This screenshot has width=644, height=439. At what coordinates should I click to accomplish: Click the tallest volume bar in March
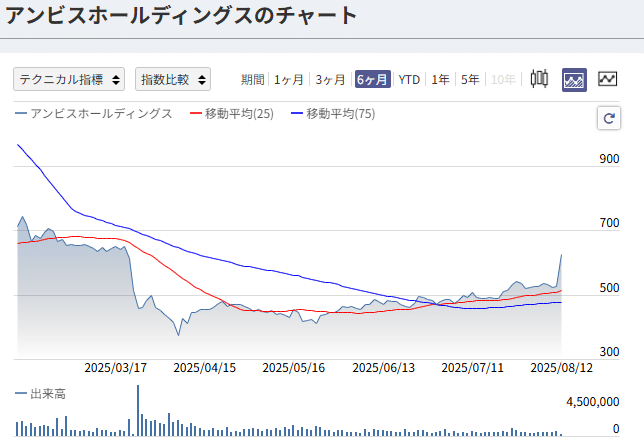click(x=138, y=410)
